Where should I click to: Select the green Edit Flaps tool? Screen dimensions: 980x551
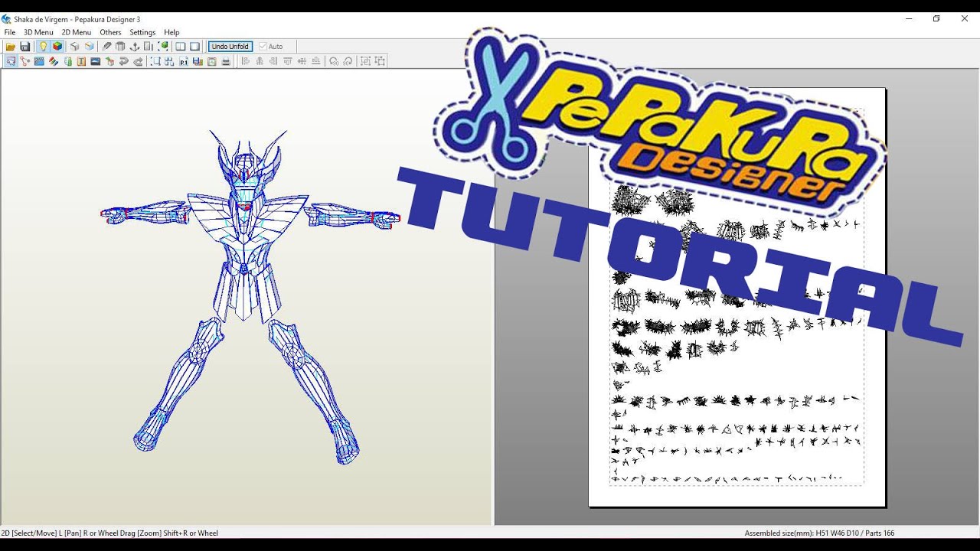(x=67, y=61)
